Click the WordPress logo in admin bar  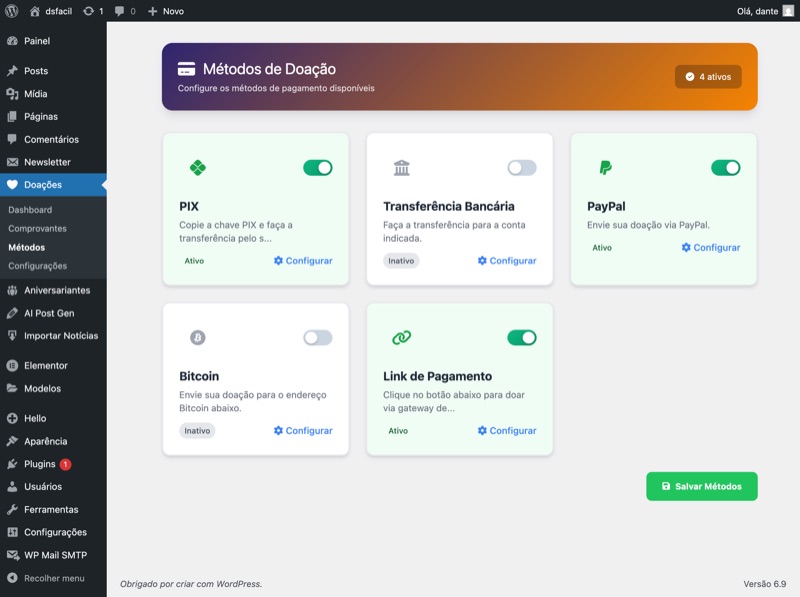(12, 11)
